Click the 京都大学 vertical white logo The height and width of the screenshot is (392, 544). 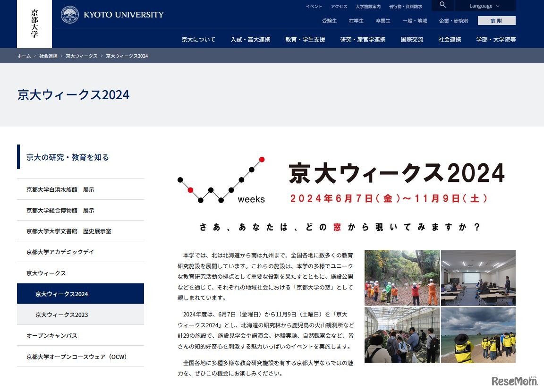tap(34, 24)
